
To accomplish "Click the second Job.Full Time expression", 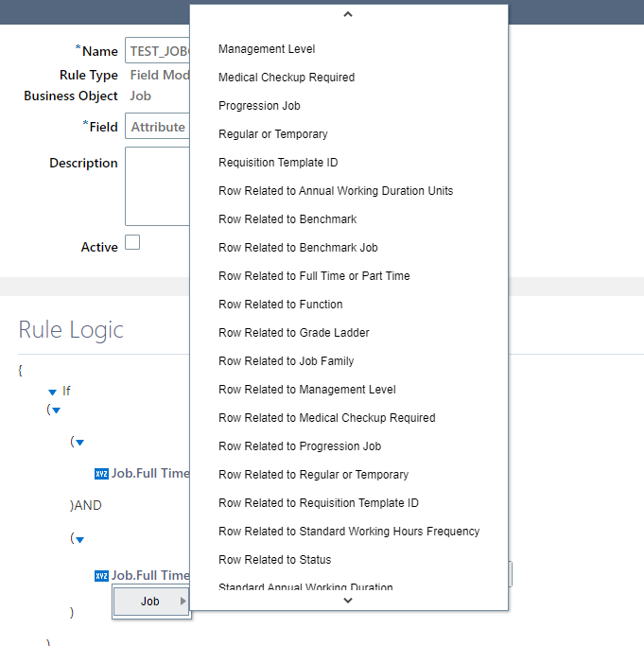I will [150, 575].
